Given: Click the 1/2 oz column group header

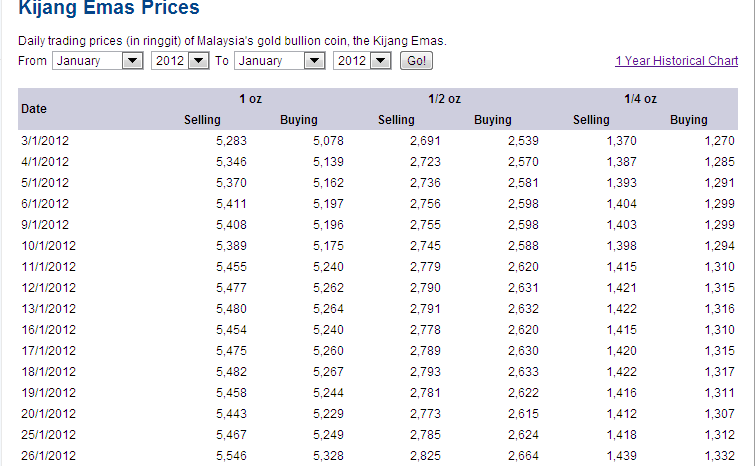Looking at the screenshot, I should coord(444,99).
